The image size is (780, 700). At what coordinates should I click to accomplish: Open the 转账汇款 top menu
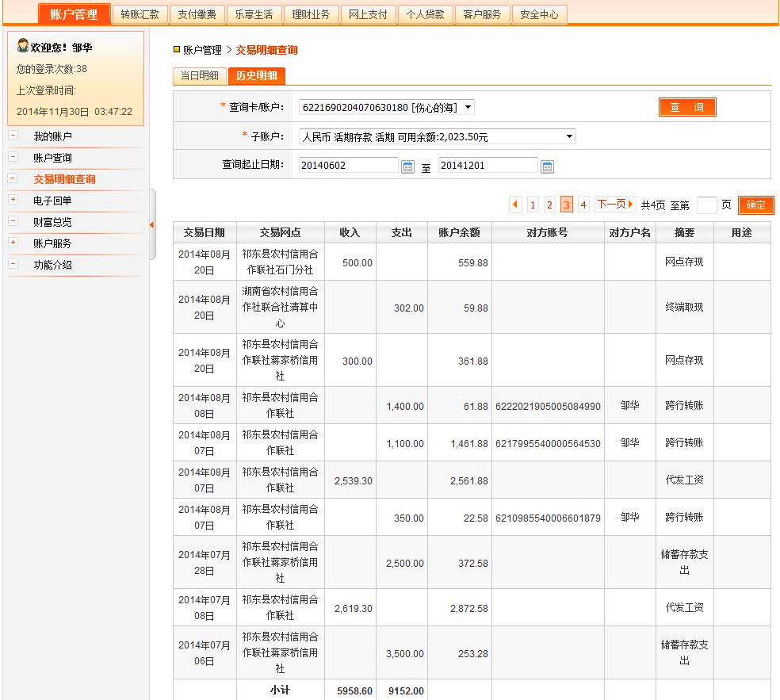140,14
